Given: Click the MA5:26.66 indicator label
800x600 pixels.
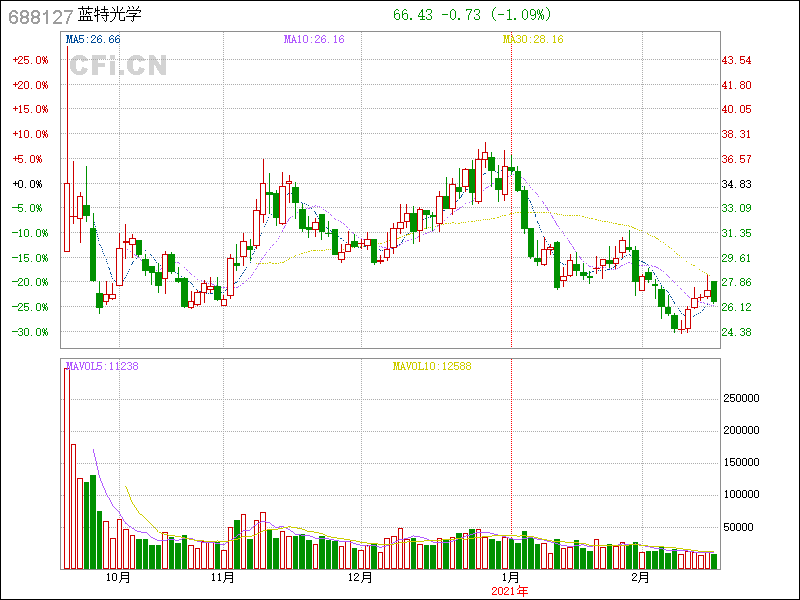Looking at the screenshot, I should [x=92, y=39].
